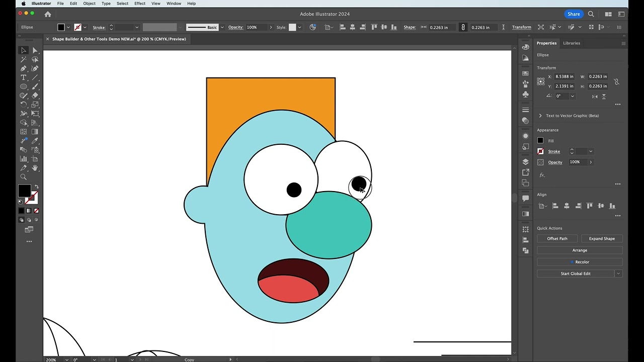Click the Recolor Artwork icon in control bar
Screen dimensions: 644x362
(x=313, y=27)
